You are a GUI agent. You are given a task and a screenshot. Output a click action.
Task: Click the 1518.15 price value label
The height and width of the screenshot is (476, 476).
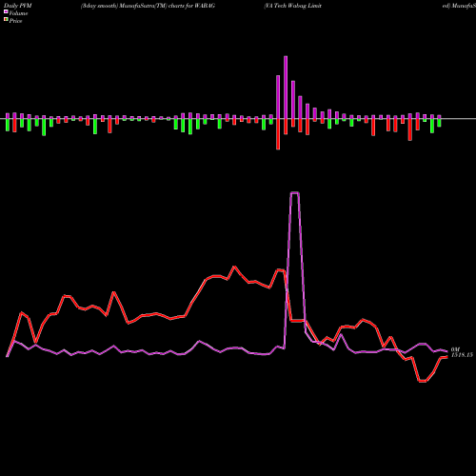462,355
